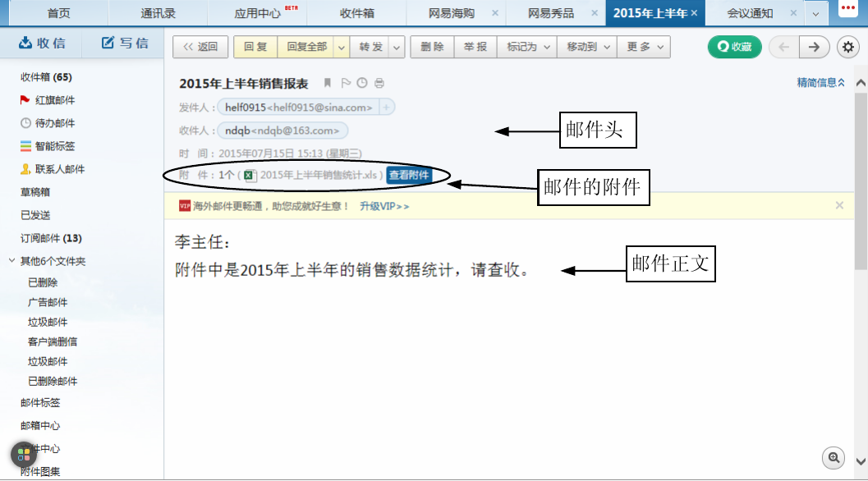868x481 pixels.
Task: Click the 转发 forward button
Action: [370, 47]
